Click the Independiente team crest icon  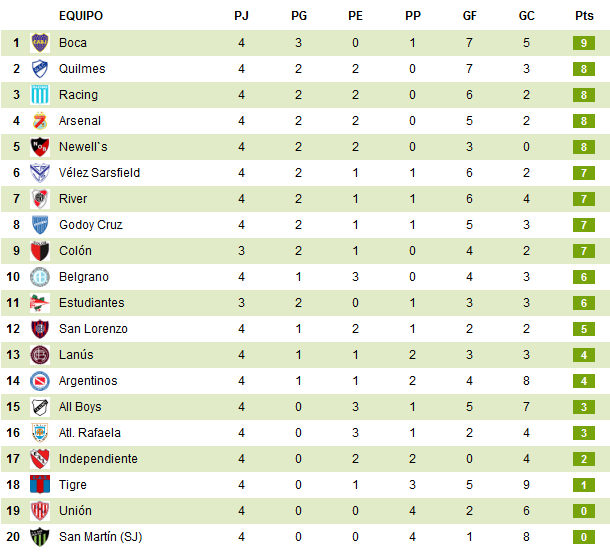click(x=40, y=459)
